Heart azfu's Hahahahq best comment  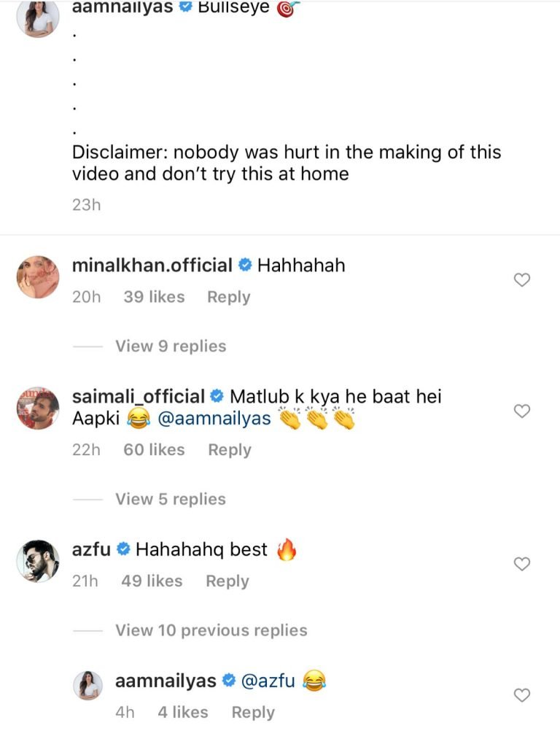point(522,564)
